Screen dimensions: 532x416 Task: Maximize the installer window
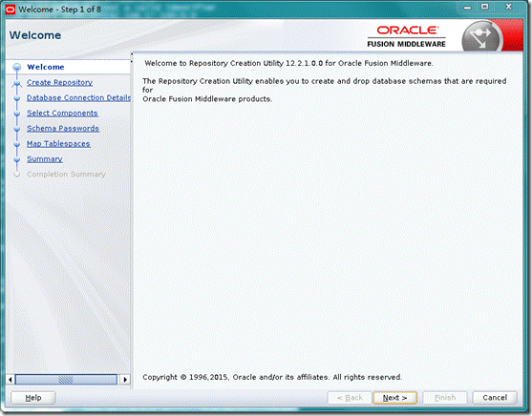pos(485,7)
